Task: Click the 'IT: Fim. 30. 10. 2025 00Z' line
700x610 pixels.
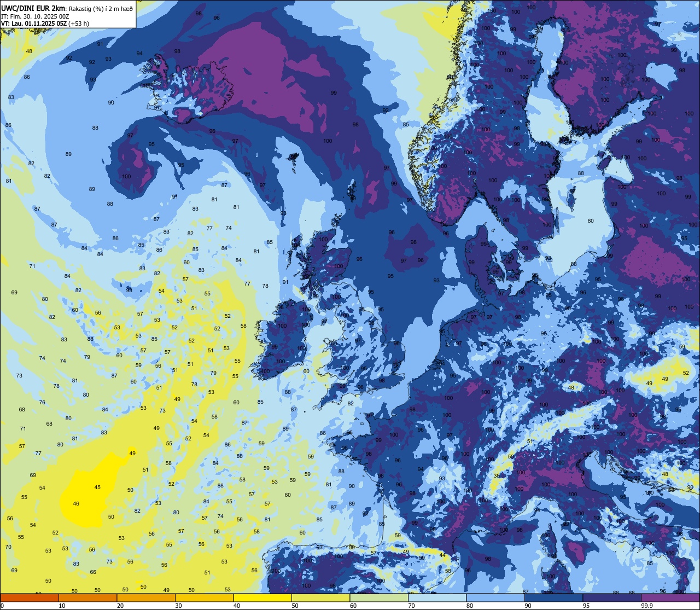Action: (35, 16)
